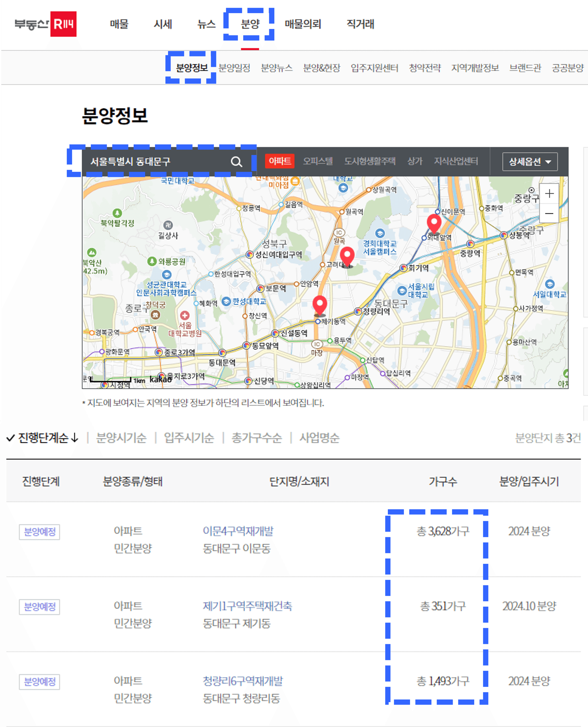Click the 단지명/소재지 column header
This screenshot has width=588, height=727.
pyautogui.click(x=299, y=481)
